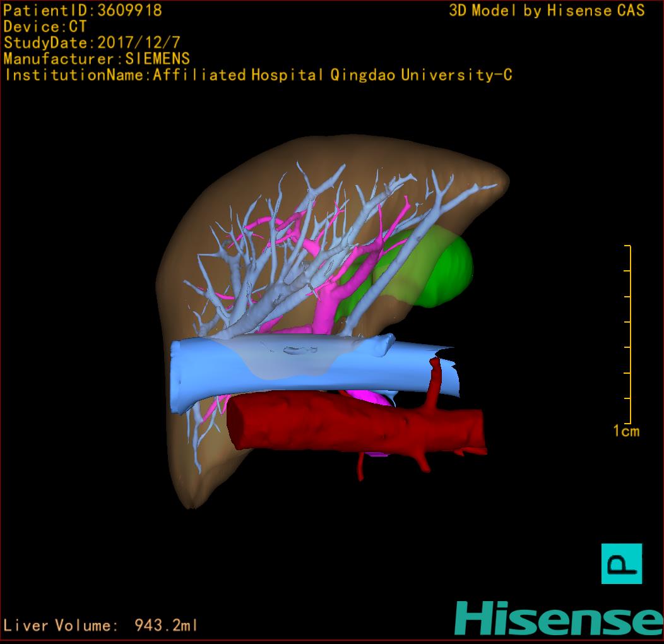This screenshot has height=644, width=664.
Task: Click the brown liver surface
Action: [x=202, y=208]
